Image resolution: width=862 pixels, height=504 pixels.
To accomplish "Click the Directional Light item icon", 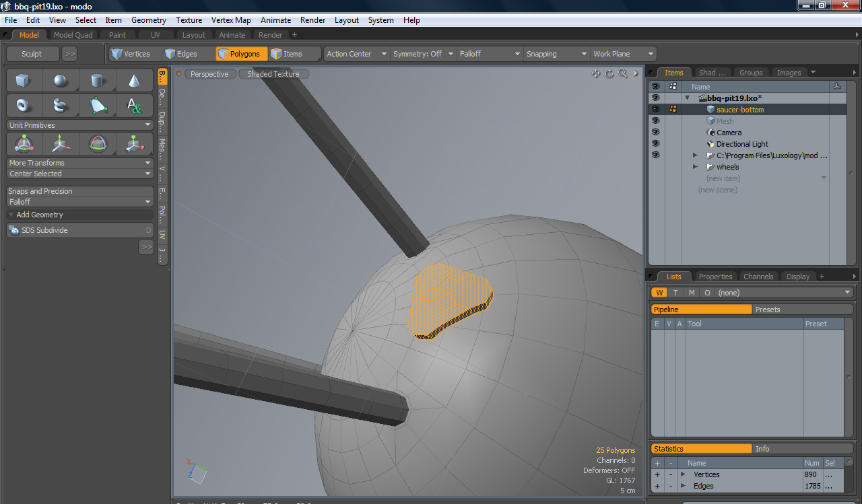I will click(x=710, y=144).
